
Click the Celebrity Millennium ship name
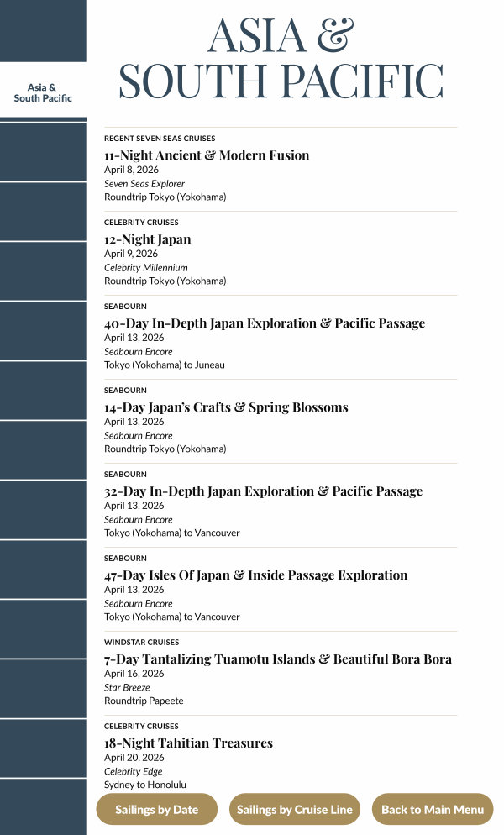[x=146, y=268]
